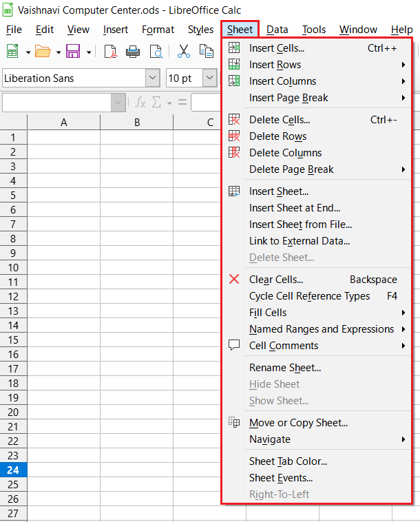The width and height of the screenshot is (420, 522).
Task: Expand the Insert Rows submenu
Action: (x=317, y=65)
